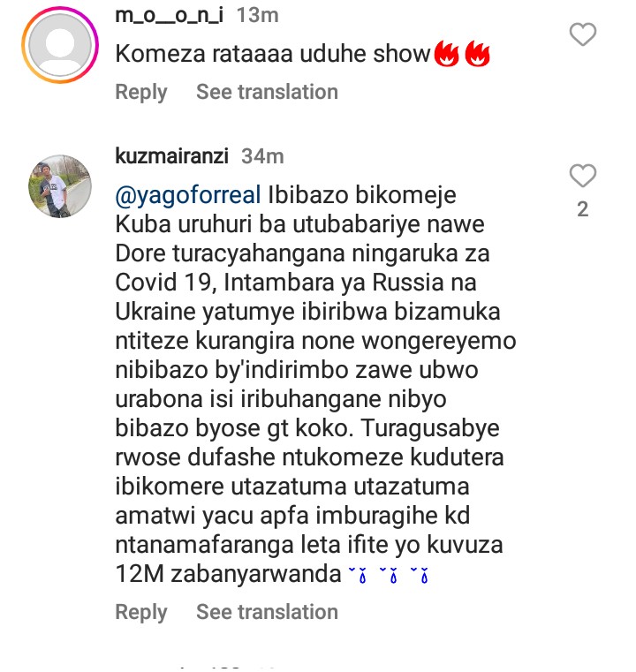
Task: Like the m_o__o_n_i comment with heart icon
Action: click(x=582, y=34)
